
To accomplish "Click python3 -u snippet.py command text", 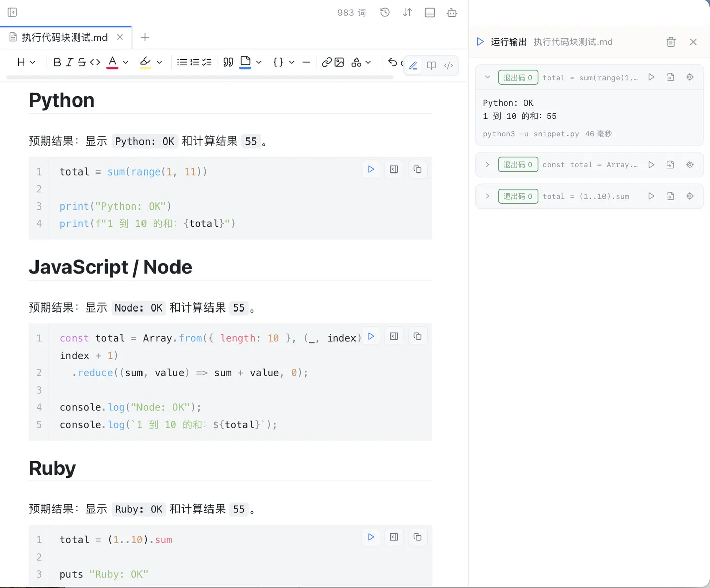I will pos(531,134).
